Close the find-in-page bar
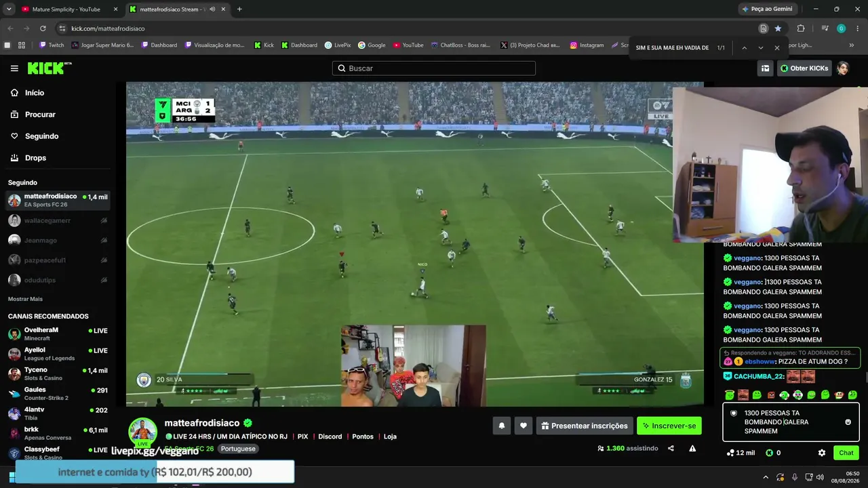 tap(777, 48)
